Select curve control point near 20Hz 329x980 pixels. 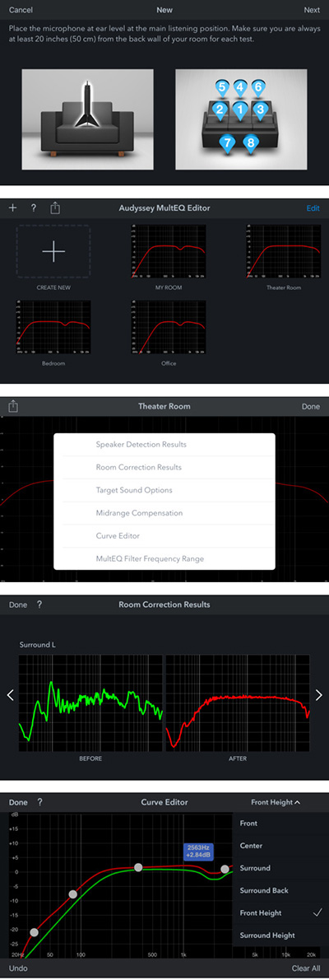[34, 932]
